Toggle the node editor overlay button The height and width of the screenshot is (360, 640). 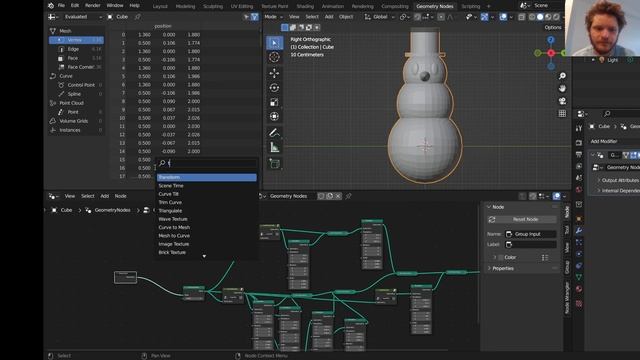(x=556, y=196)
